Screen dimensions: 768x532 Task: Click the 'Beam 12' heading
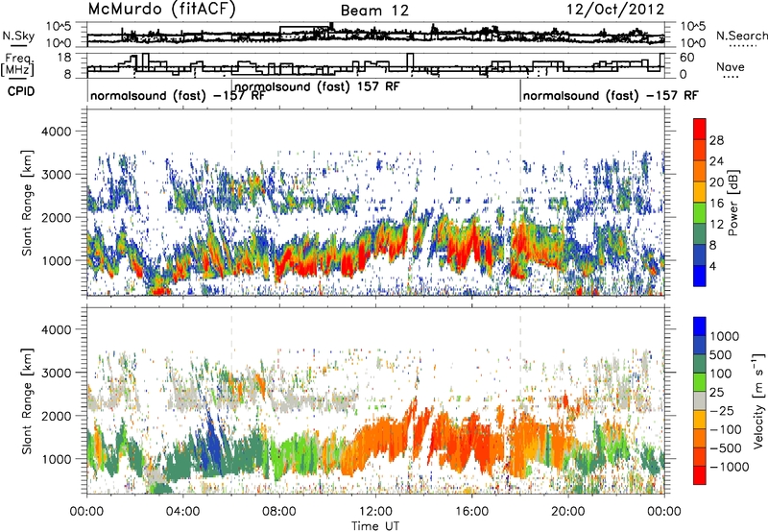[x=374, y=11]
